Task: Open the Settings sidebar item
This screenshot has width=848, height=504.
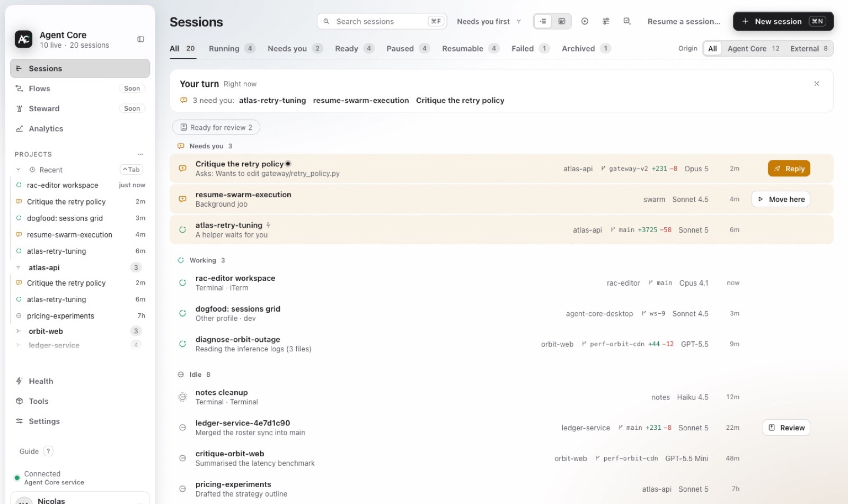Action: point(79,421)
